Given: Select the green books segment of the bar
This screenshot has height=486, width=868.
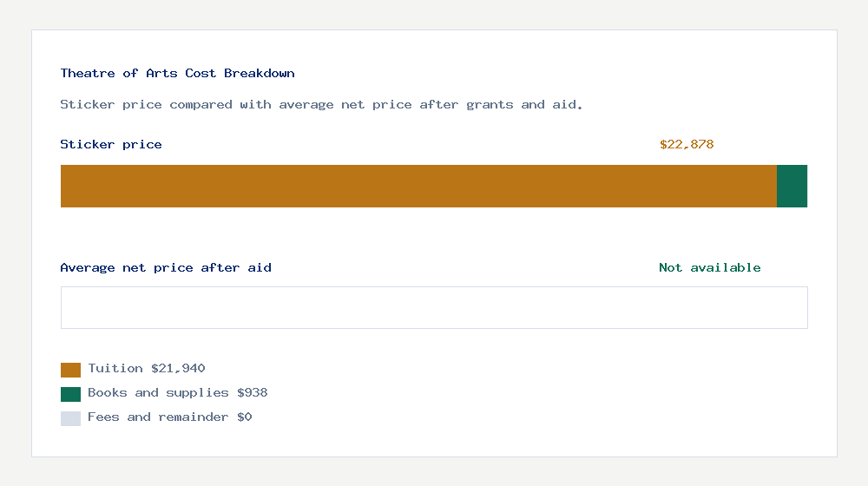Looking at the screenshot, I should point(792,186).
